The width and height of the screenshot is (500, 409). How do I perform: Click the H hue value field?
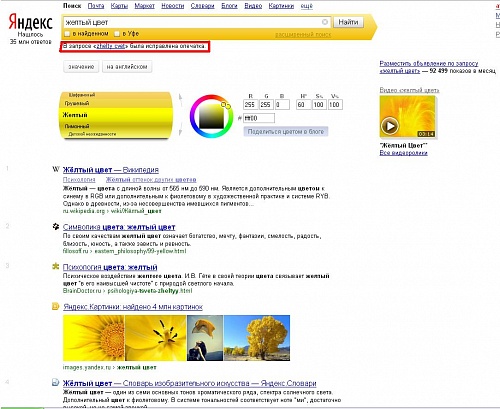click(x=303, y=105)
